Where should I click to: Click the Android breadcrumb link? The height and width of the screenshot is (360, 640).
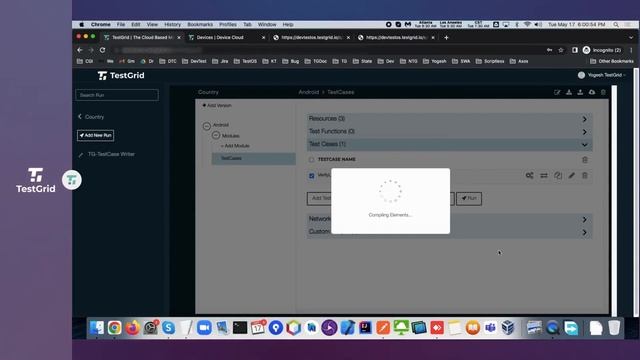(x=309, y=92)
